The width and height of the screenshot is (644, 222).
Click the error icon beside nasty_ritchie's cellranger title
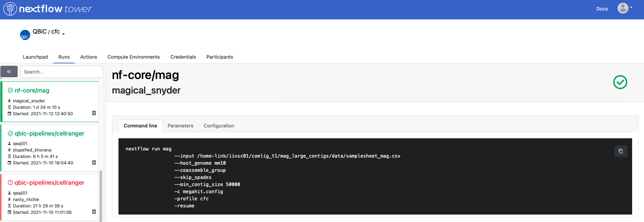coord(10,182)
